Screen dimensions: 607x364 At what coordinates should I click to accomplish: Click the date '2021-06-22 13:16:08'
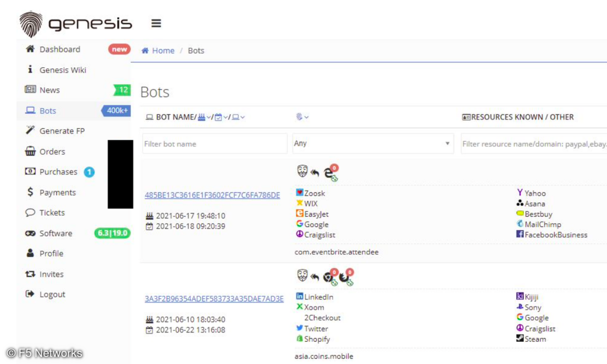coord(190,330)
